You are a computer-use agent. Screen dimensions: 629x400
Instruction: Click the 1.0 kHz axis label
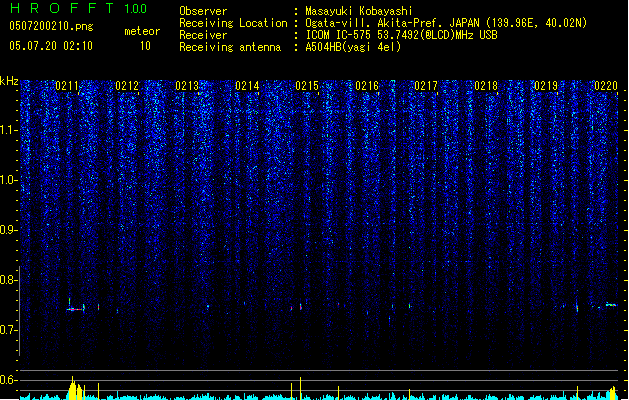pyautogui.click(x=9, y=180)
